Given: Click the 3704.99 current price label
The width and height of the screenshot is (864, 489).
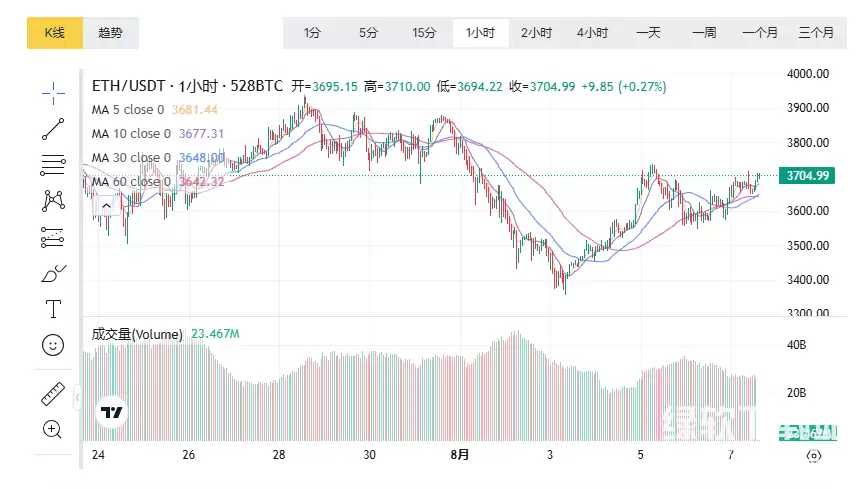Looking at the screenshot, I should [808, 176].
